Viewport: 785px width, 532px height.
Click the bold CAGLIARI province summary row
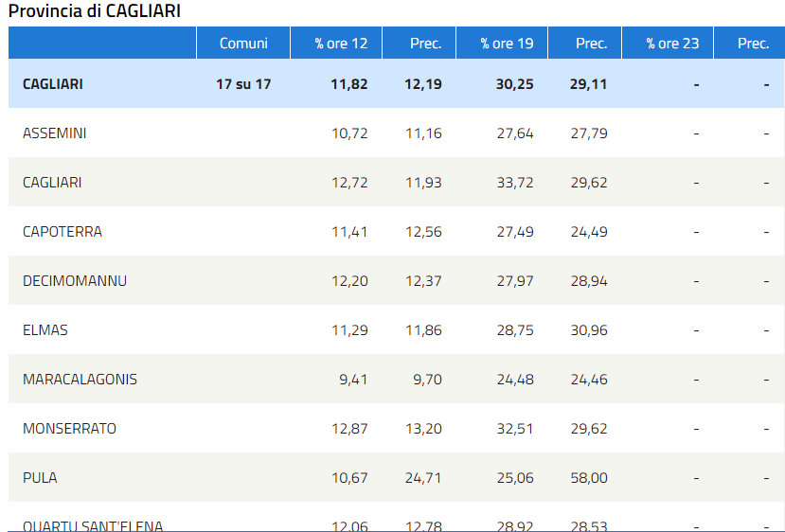397,84
